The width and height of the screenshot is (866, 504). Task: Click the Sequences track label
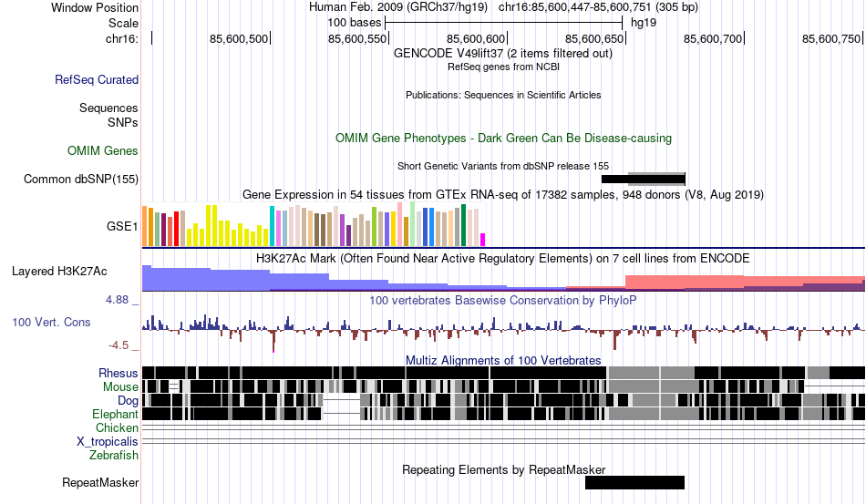click(108, 108)
